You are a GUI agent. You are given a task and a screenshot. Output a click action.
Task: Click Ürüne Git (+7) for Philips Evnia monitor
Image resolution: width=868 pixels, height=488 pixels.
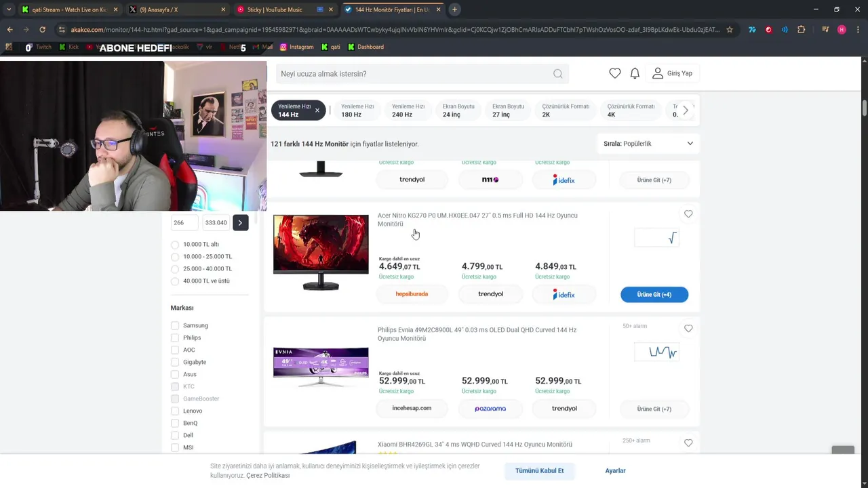click(654, 409)
